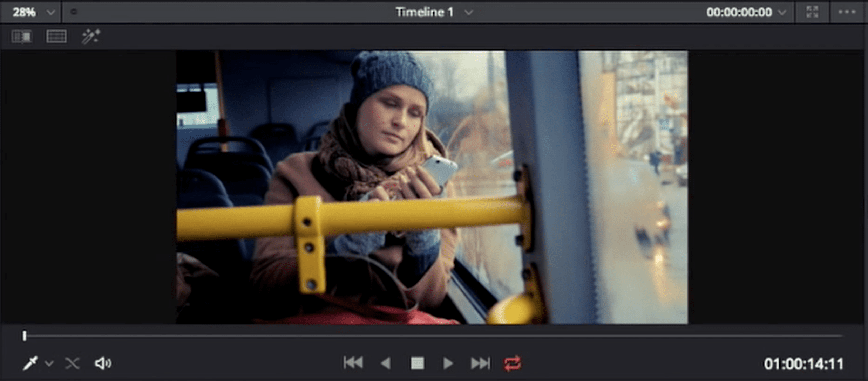Click the expand viewer fullscreen icon
868x381 pixels.
(x=812, y=12)
